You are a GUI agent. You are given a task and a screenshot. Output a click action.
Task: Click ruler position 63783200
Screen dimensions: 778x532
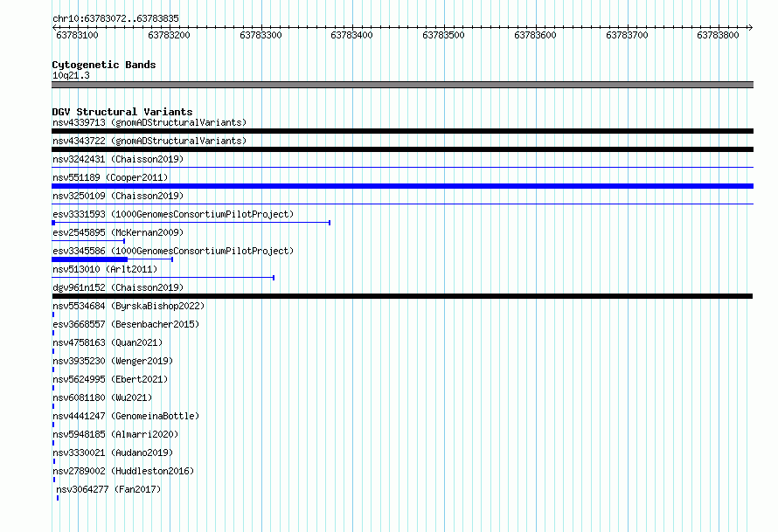tap(170, 35)
